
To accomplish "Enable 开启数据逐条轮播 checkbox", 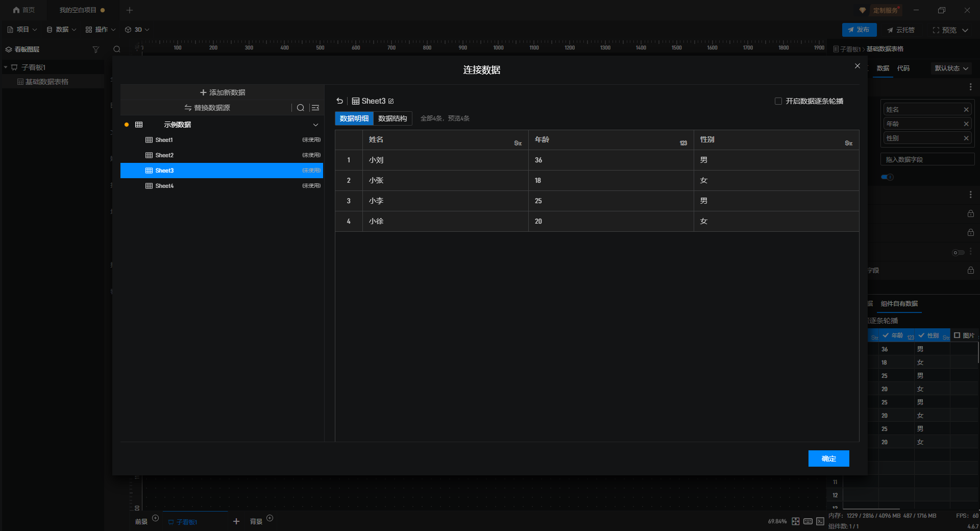I will [x=778, y=101].
